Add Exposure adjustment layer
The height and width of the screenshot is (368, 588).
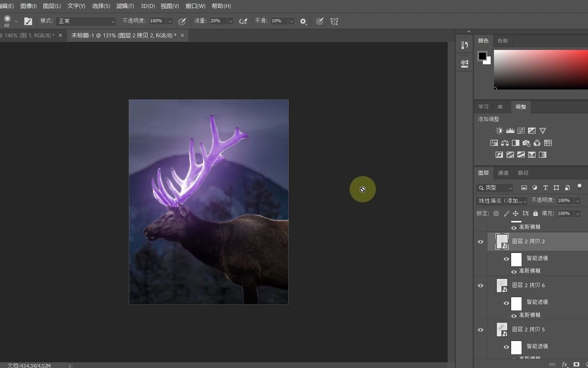tap(532, 131)
